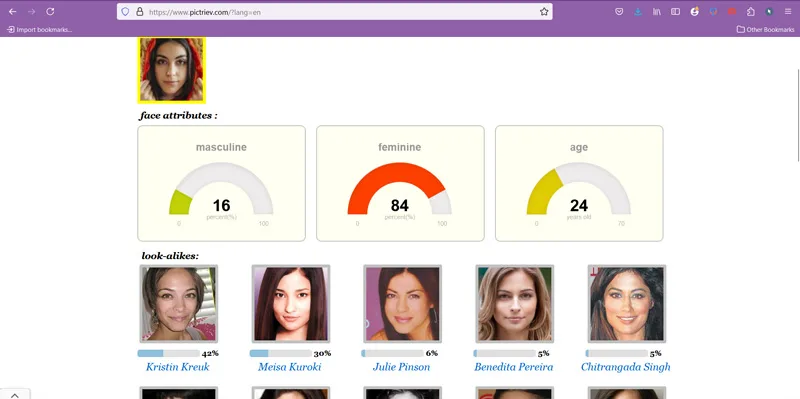The image size is (800, 399).
Task: Bookmark this page with the star icon
Action: (x=544, y=12)
